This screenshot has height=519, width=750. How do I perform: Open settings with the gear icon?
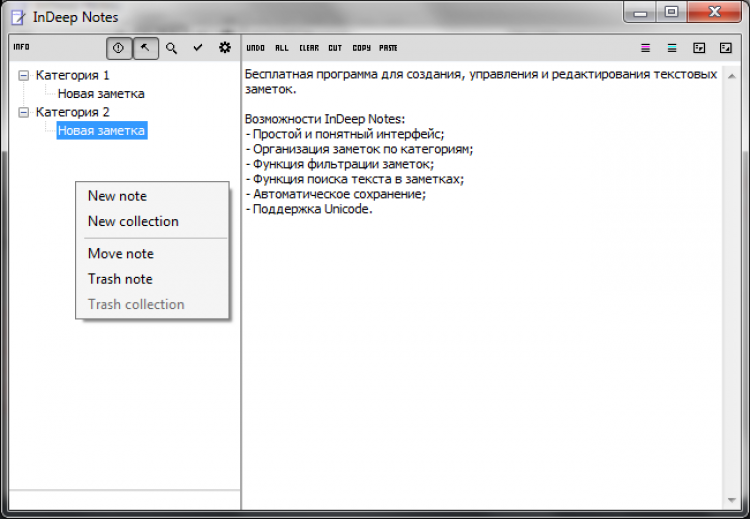point(224,47)
